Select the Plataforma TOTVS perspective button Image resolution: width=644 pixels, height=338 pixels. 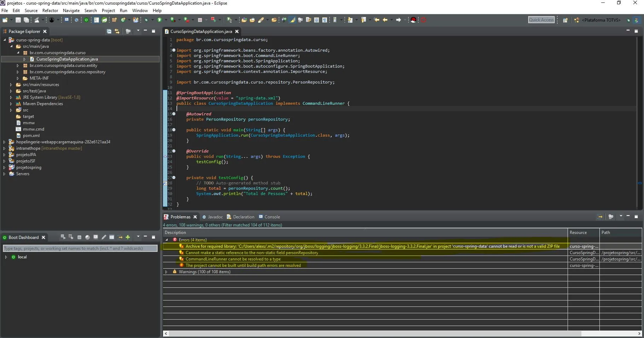598,20
